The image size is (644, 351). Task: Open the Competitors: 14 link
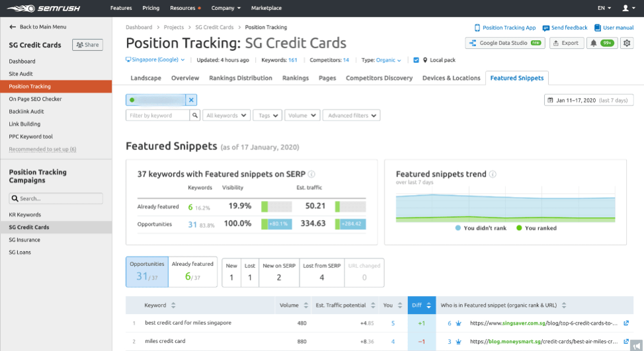329,60
